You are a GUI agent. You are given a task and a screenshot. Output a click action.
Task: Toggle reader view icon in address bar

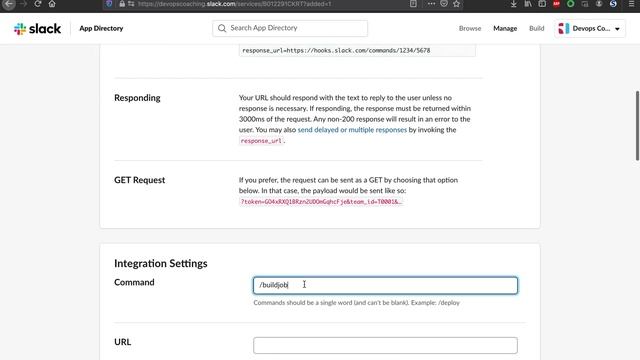pos(413,4)
